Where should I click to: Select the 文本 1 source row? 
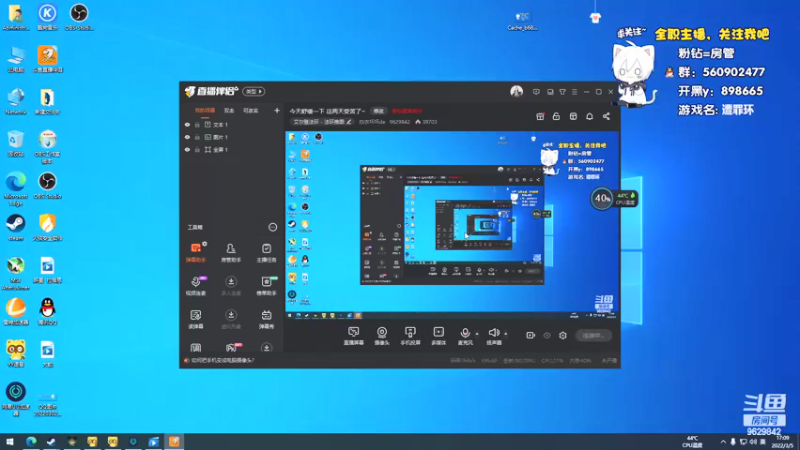[x=232, y=124]
